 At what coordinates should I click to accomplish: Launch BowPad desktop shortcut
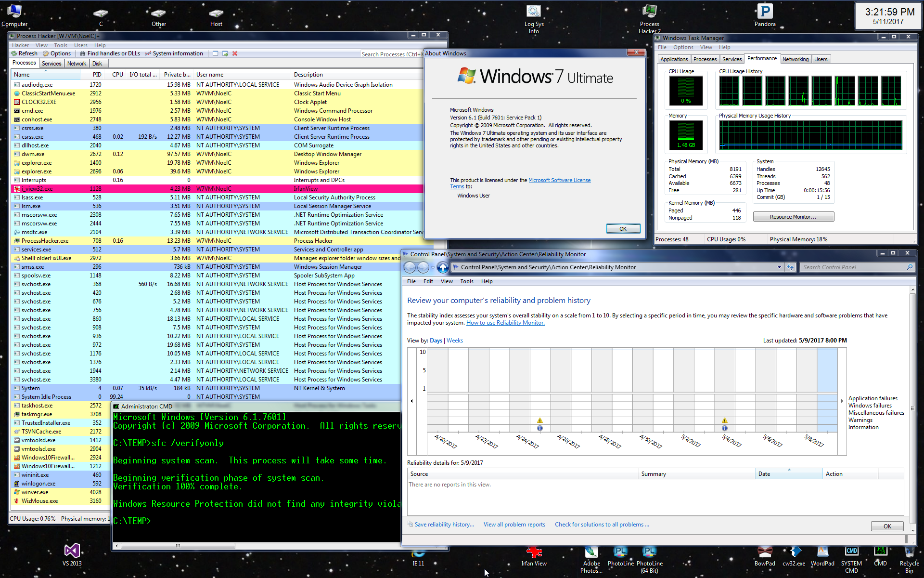click(x=765, y=556)
